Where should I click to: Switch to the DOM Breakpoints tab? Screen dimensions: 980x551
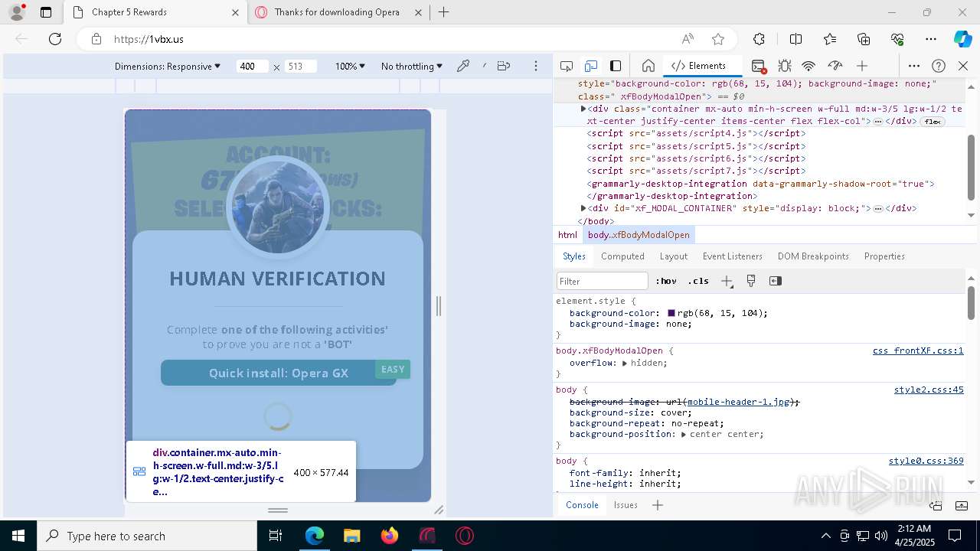(813, 256)
